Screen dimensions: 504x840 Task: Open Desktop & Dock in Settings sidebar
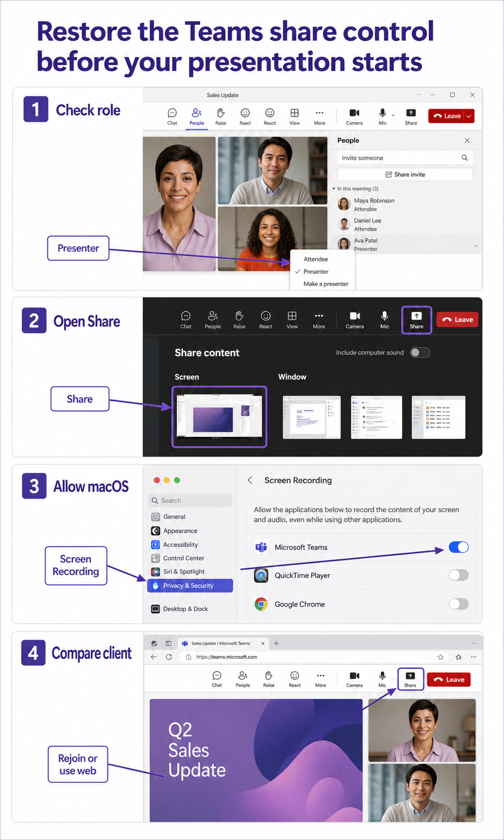pos(190,609)
